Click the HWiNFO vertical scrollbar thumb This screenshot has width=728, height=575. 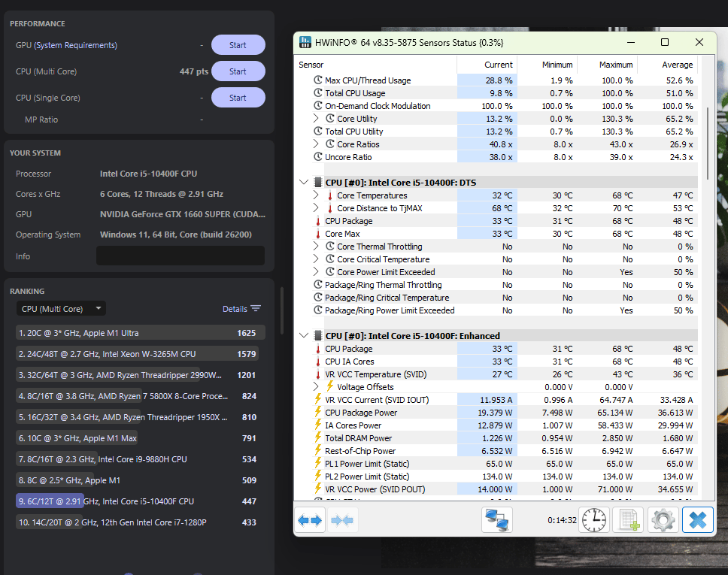click(x=708, y=144)
